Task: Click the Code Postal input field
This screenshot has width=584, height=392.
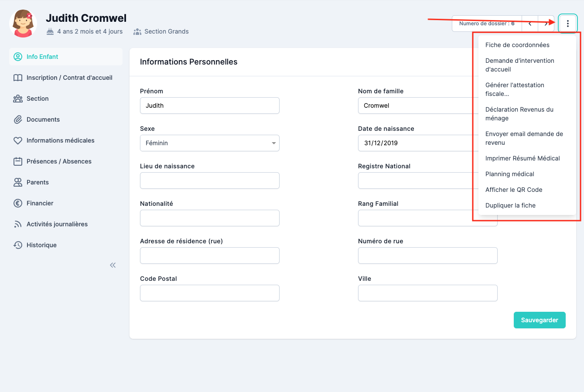Action: [209, 293]
